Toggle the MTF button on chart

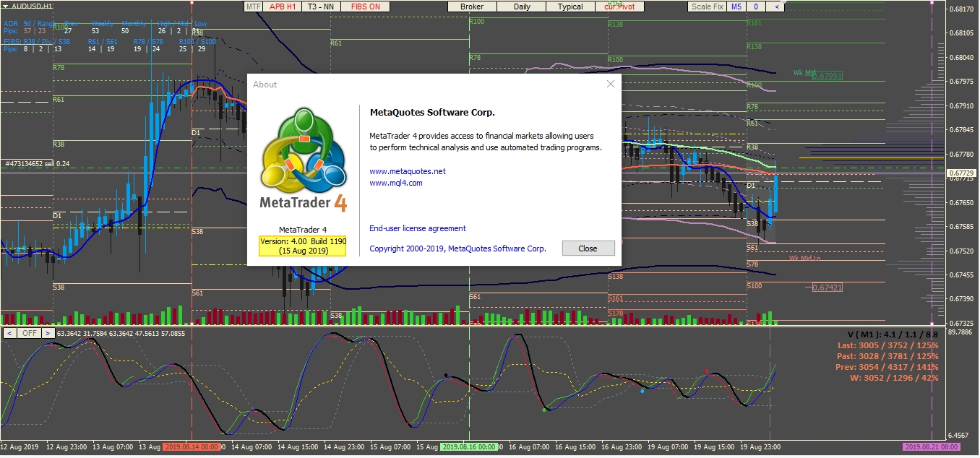(253, 7)
